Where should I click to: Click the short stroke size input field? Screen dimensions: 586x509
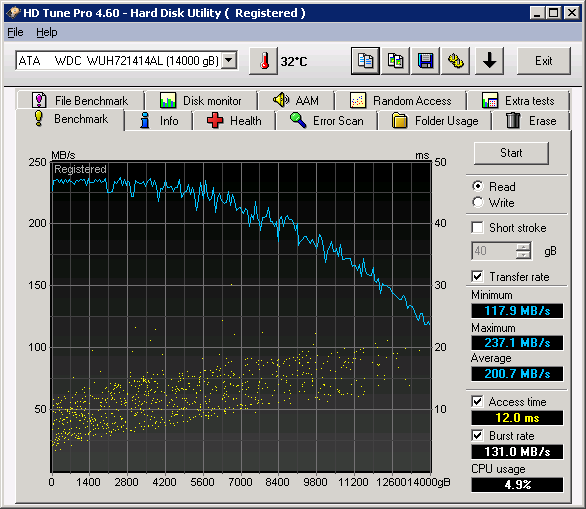point(494,251)
